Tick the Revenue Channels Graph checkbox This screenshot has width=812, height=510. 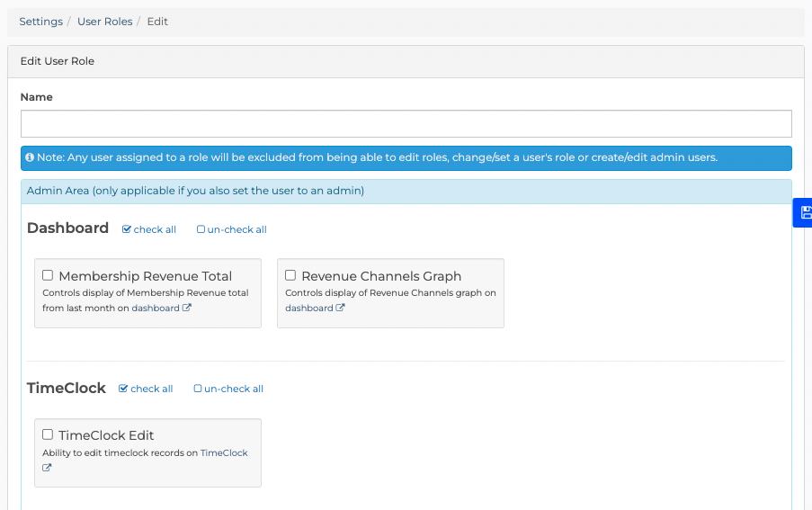(290, 275)
